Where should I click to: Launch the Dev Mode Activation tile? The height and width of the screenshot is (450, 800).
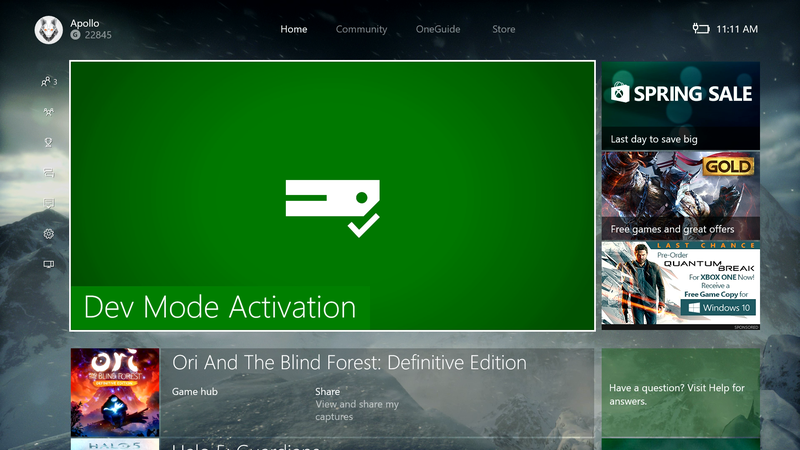click(332, 196)
